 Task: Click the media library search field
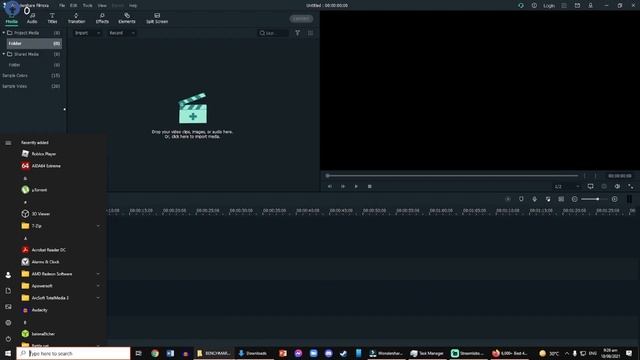273,33
